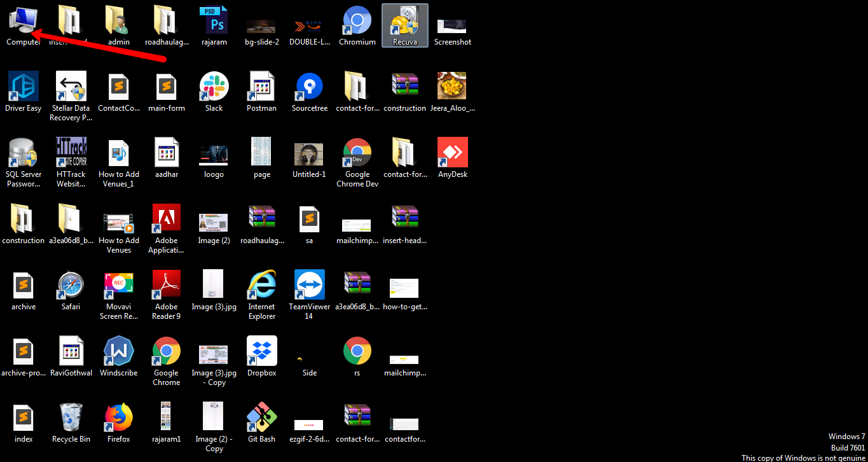Image resolution: width=868 pixels, height=462 pixels.
Task: Select Image (2) - Copy file
Action: 214,428
